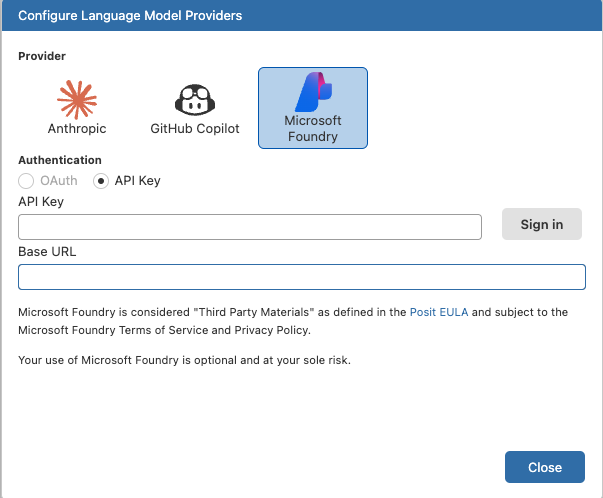
Task: Click the GitHub Copilot provider name text
Action: (195, 129)
